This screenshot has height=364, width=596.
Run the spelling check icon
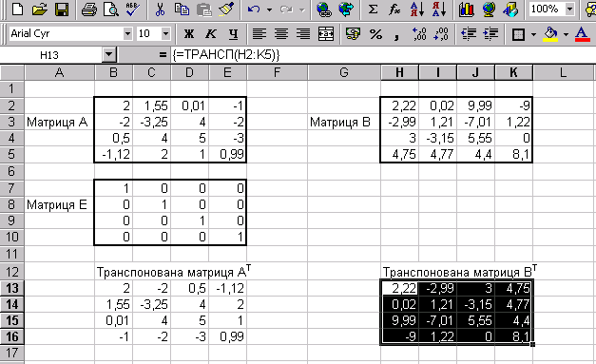133,9
